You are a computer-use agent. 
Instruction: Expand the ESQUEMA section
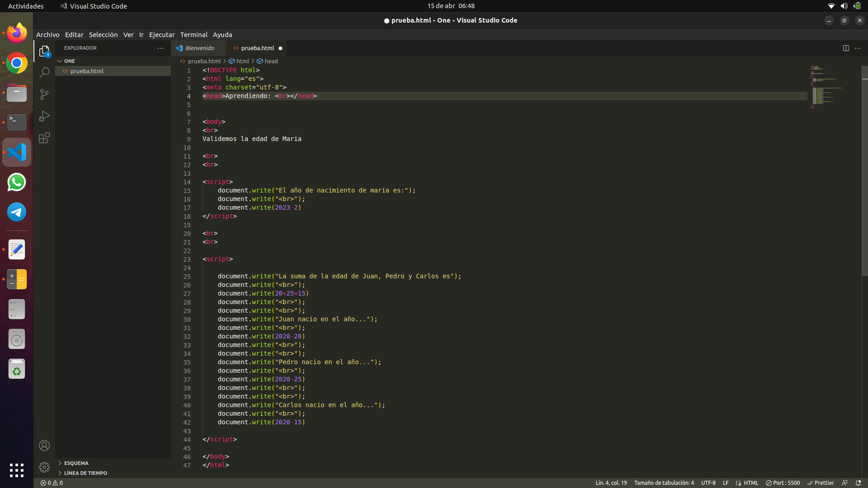point(113,463)
